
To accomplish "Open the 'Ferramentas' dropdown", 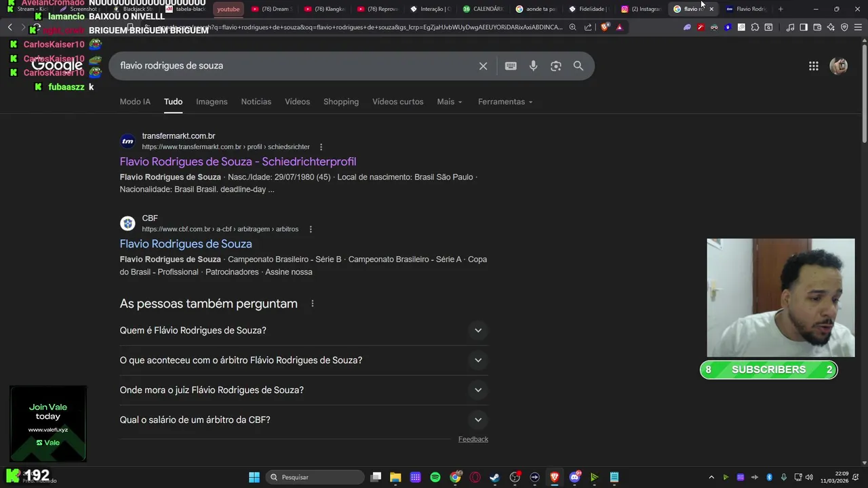I will [505, 102].
